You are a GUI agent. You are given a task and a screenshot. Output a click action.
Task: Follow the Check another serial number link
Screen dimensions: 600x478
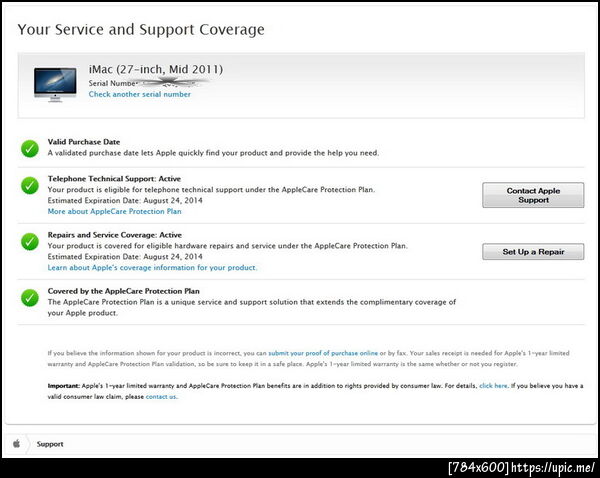(140, 94)
